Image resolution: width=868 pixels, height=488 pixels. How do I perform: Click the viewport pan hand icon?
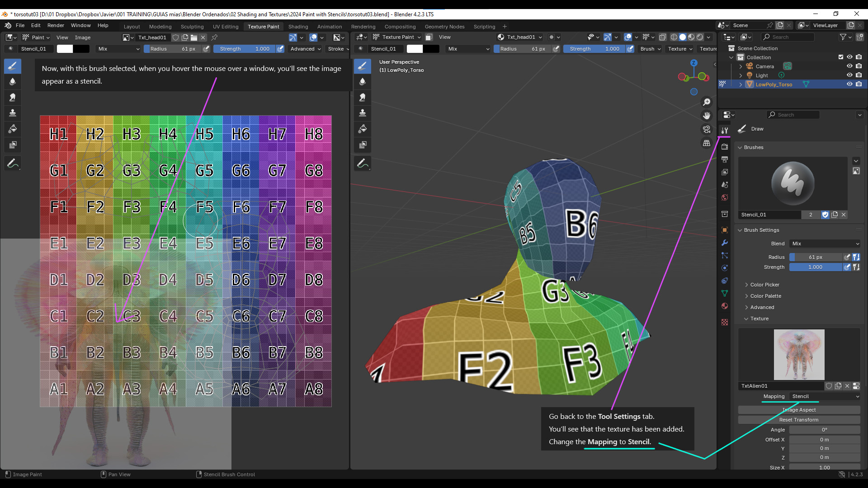(x=707, y=116)
